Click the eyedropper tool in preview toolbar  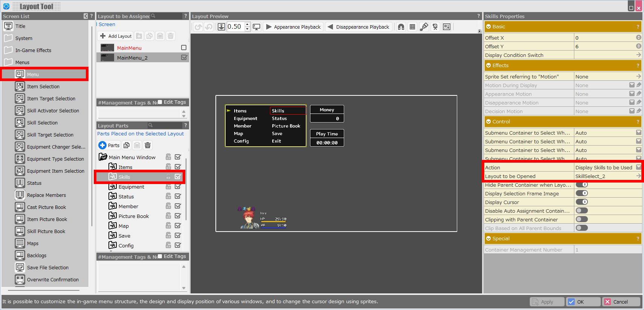(424, 27)
